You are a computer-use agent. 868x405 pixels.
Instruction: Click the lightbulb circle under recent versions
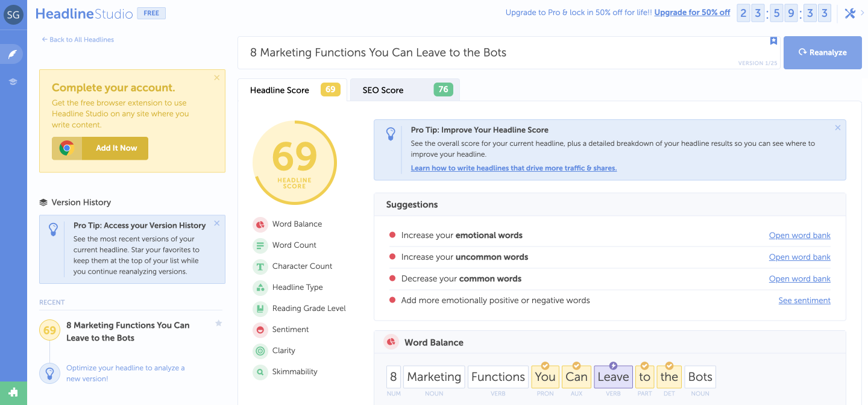tap(49, 373)
